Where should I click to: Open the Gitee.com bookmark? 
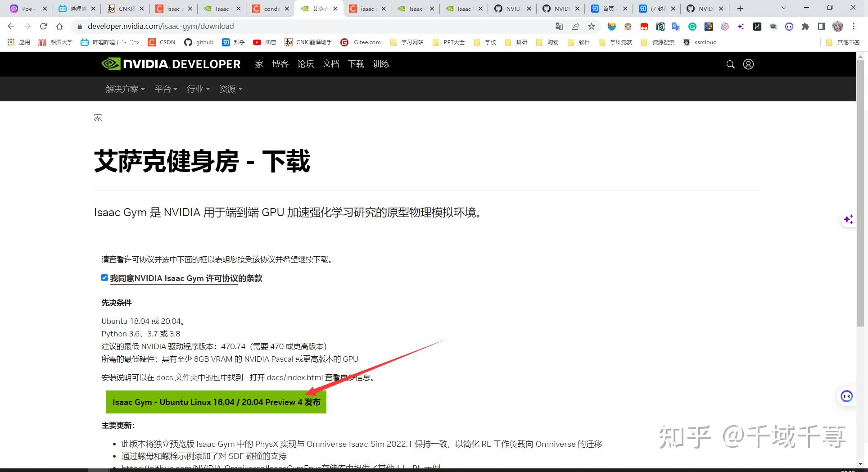coord(361,42)
